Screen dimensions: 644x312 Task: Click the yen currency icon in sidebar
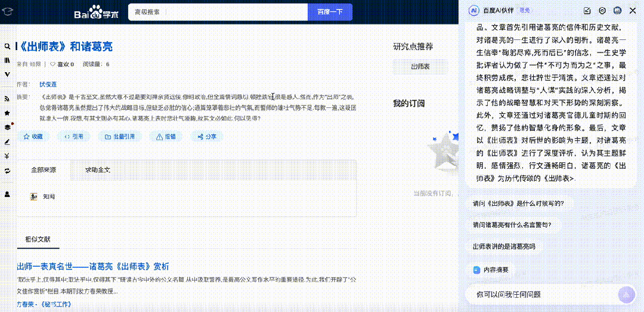pyautogui.click(x=7, y=156)
